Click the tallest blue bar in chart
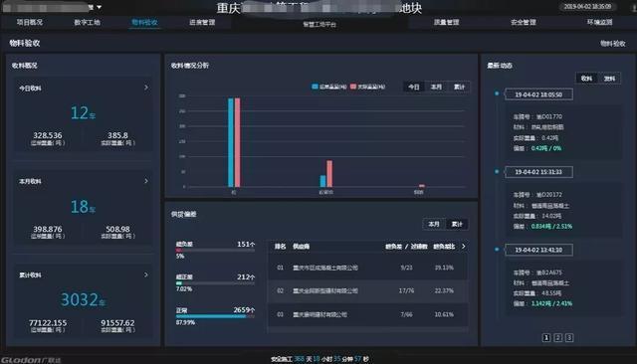The height and width of the screenshot is (364, 637). (x=230, y=142)
